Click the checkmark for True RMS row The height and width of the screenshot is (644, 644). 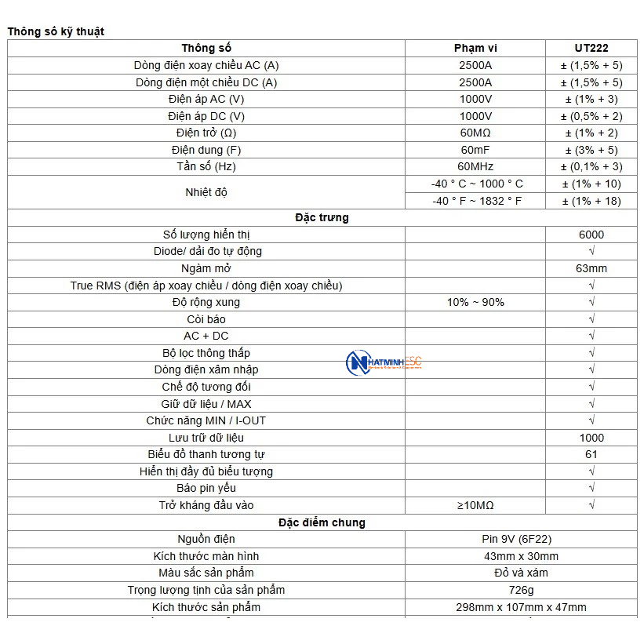(x=591, y=286)
